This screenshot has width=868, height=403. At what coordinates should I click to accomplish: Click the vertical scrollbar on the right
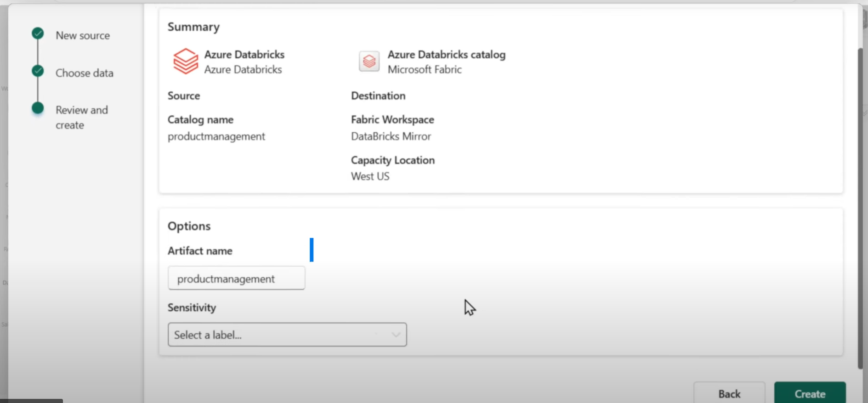click(860, 208)
